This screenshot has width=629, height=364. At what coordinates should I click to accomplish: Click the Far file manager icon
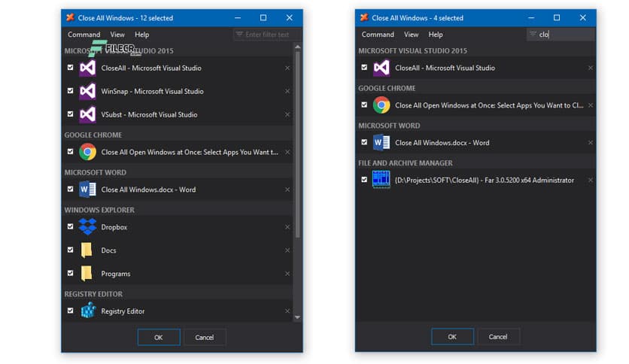[x=381, y=180]
